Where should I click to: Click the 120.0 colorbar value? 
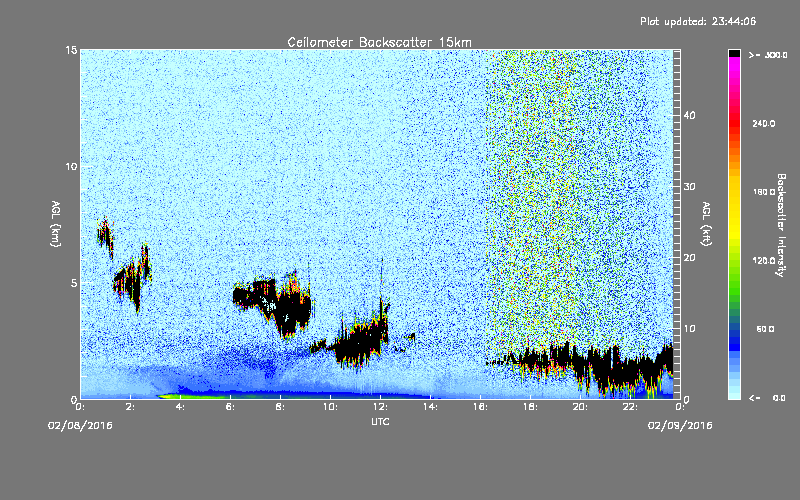[x=764, y=260]
